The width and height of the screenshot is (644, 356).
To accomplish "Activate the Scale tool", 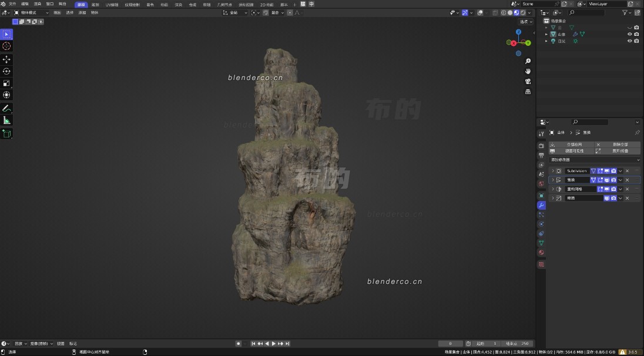I will click(x=6, y=83).
